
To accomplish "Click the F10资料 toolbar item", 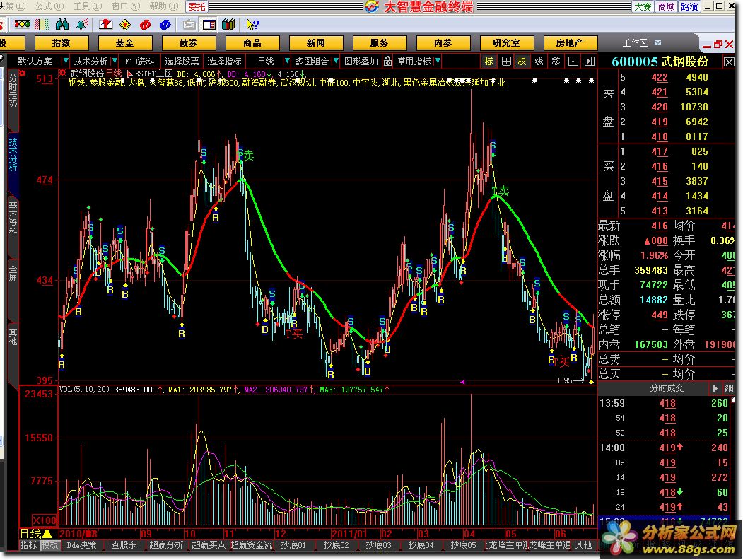I will click(x=139, y=61).
